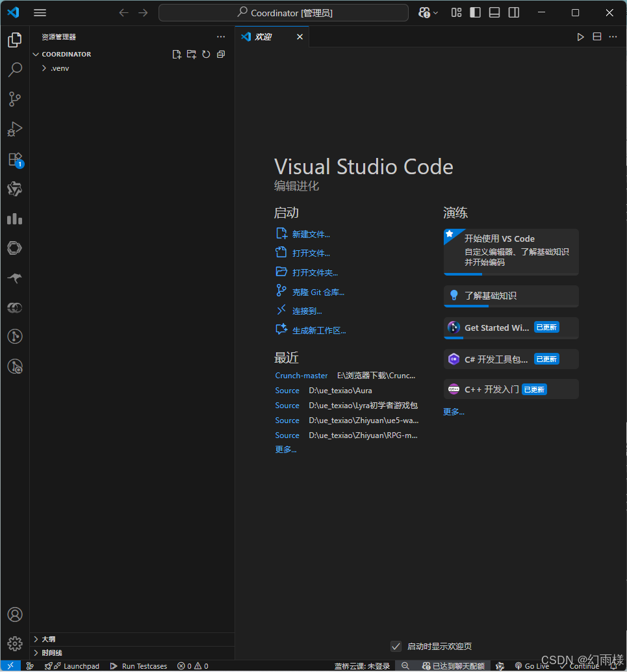Open 开始使用 VS Code walkthrough
Screen dimensions: 627x672
point(511,252)
